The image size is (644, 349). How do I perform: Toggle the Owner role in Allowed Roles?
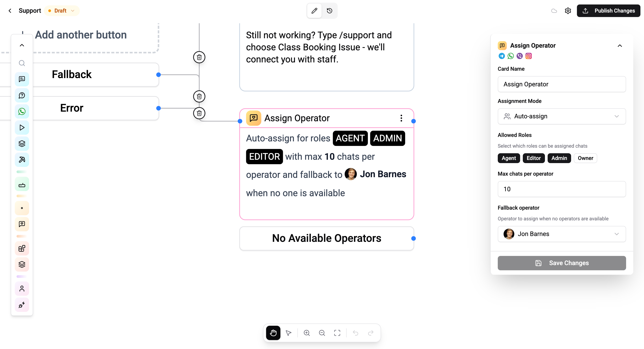pyautogui.click(x=585, y=158)
